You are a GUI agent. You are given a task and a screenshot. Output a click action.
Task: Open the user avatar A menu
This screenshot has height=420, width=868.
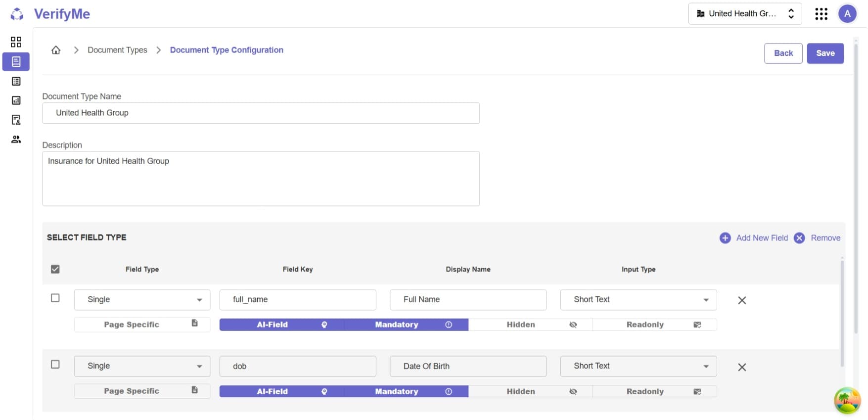point(847,14)
